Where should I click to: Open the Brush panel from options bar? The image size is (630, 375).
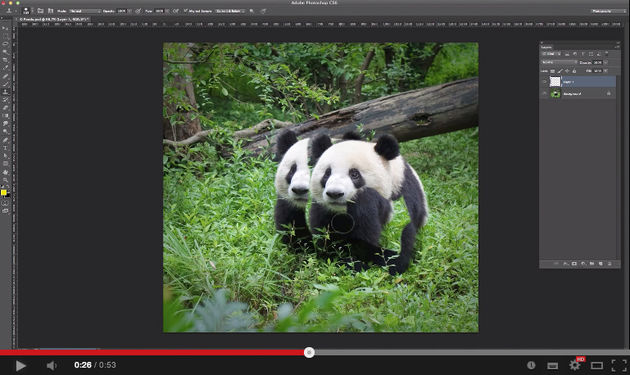(41, 11)
